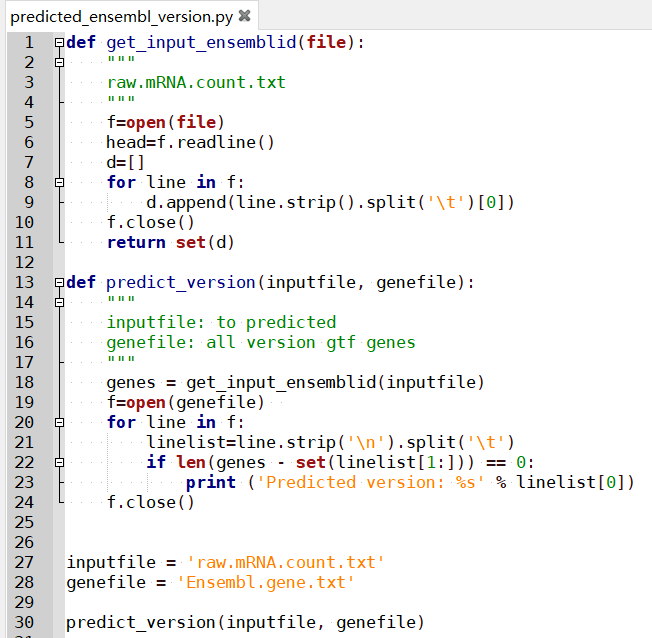The width and height of the screenshot is (652, 638).
Task: Click 'f=open(genefile)' on line 19
Action: tap(185, 402)
